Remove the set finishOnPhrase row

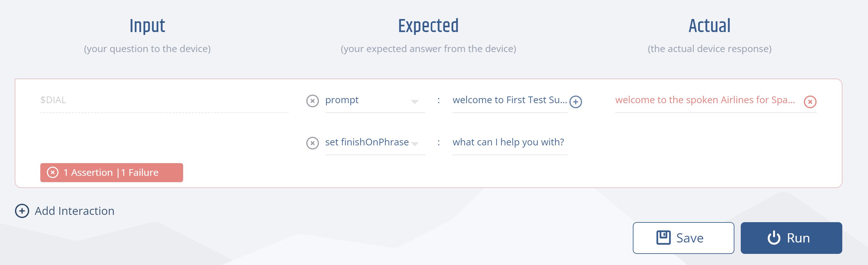[x=312, y=143]
